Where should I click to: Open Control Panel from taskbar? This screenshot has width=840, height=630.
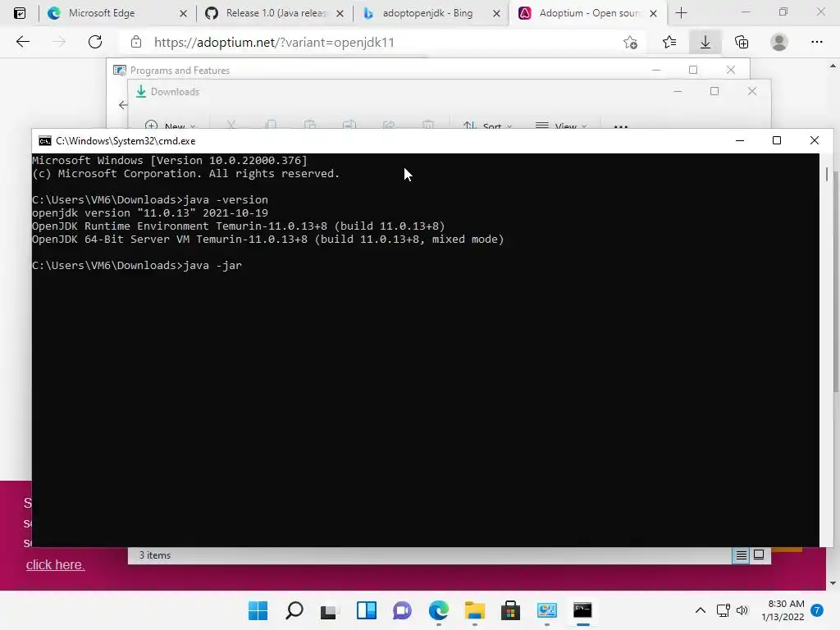click(547, 610)
